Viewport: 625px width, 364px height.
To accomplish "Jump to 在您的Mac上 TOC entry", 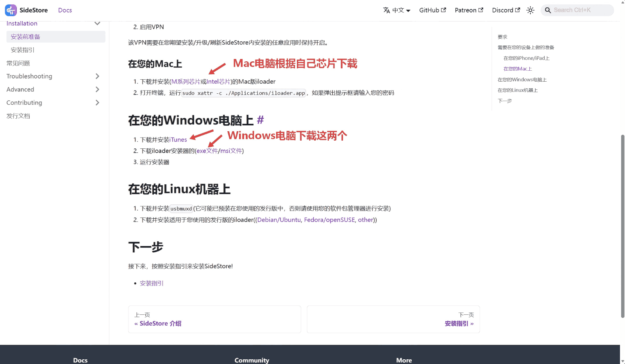I will coord(518,69).
